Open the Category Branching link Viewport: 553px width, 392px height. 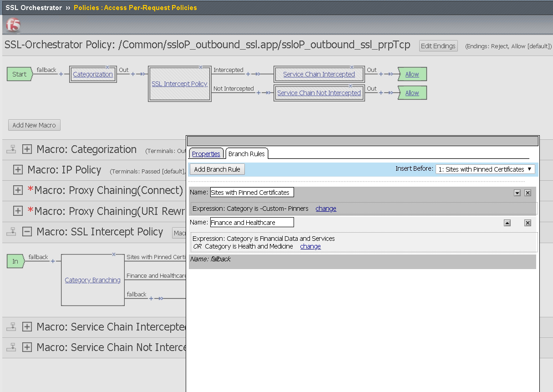click(x=93, y=280)
